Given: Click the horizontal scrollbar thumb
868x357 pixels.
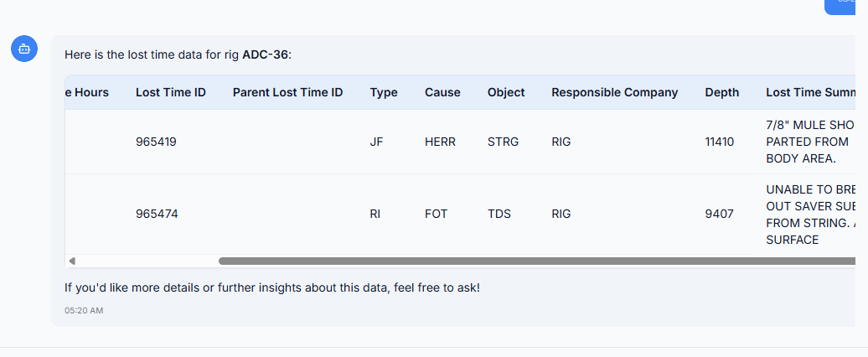Looking at the screenshot, I should [536, 261].
